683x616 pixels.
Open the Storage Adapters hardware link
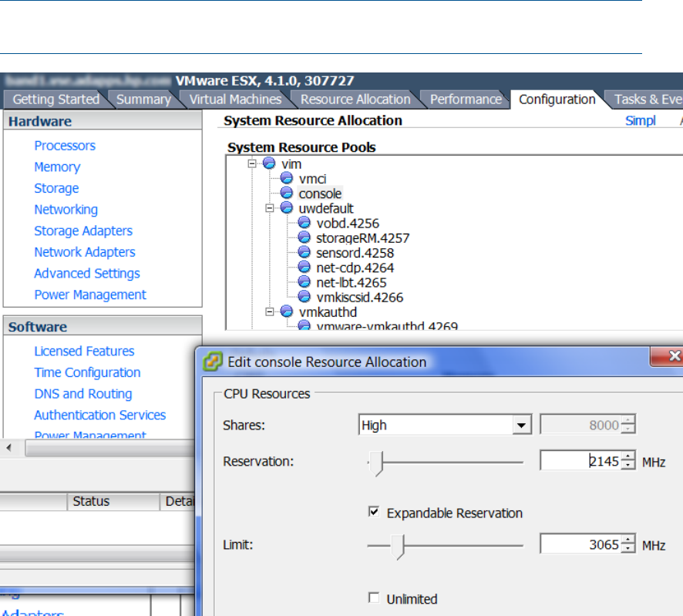83,231
